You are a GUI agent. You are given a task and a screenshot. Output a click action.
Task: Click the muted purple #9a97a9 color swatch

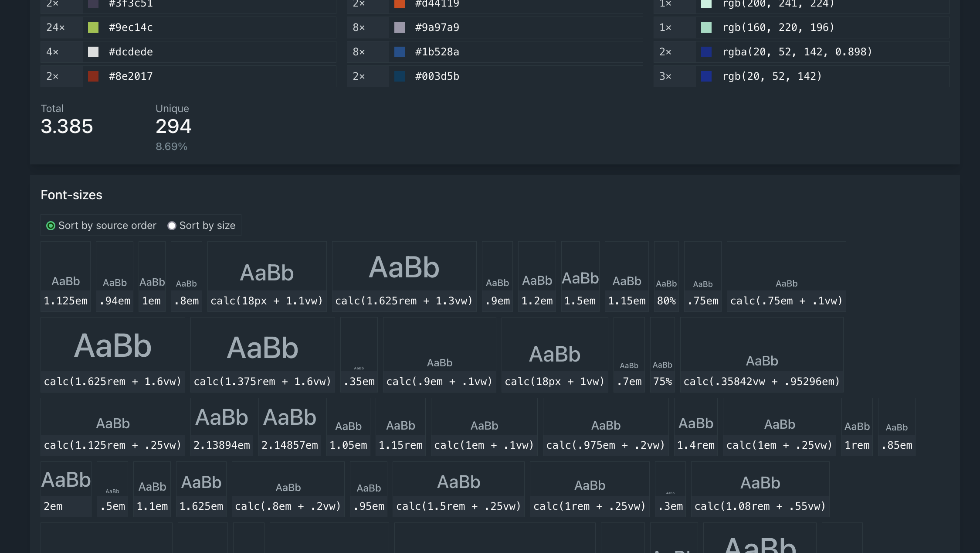click(x=400, y=27)
